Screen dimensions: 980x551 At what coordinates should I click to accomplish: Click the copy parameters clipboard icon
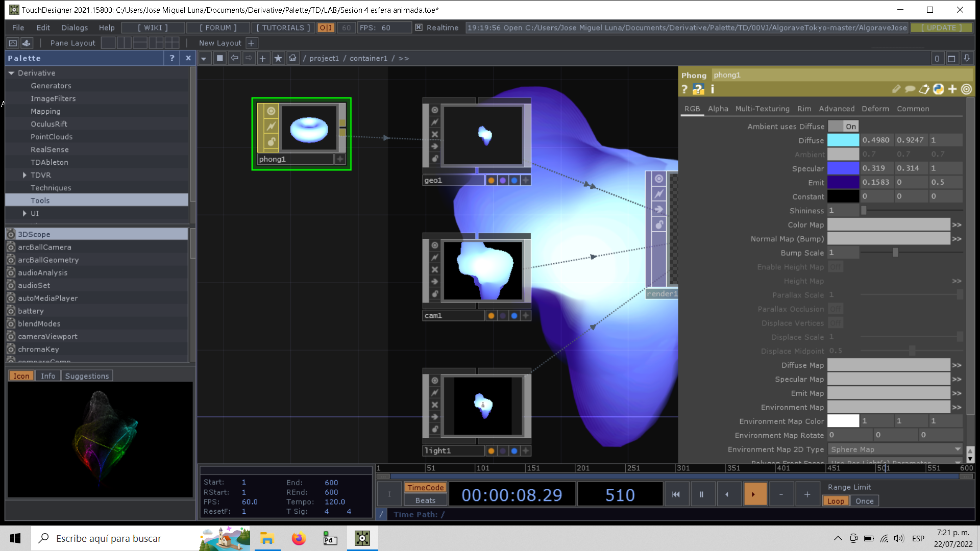point(924,89)
